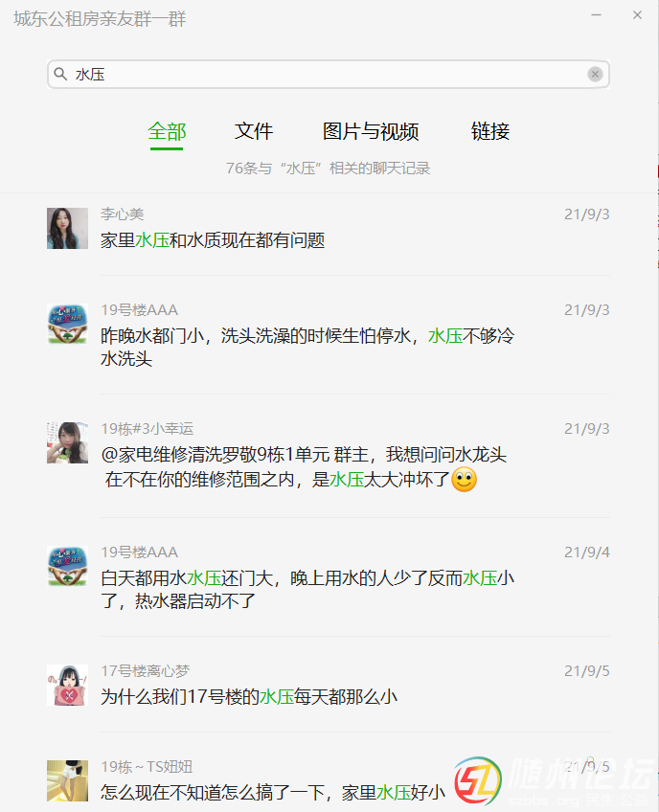
Task: Show the 图片与视频 tab
Action: point(371,132)
